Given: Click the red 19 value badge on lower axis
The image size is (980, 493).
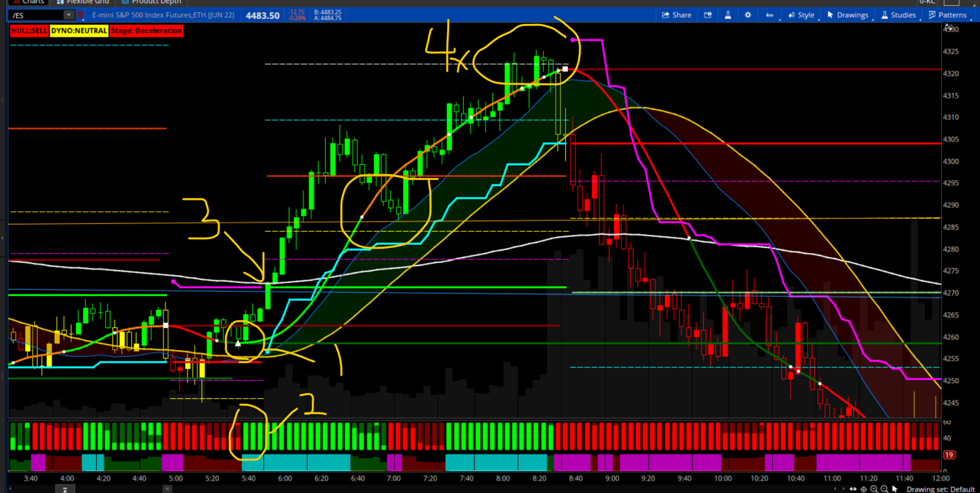Looking at the screenshot, I should point(949,455).
